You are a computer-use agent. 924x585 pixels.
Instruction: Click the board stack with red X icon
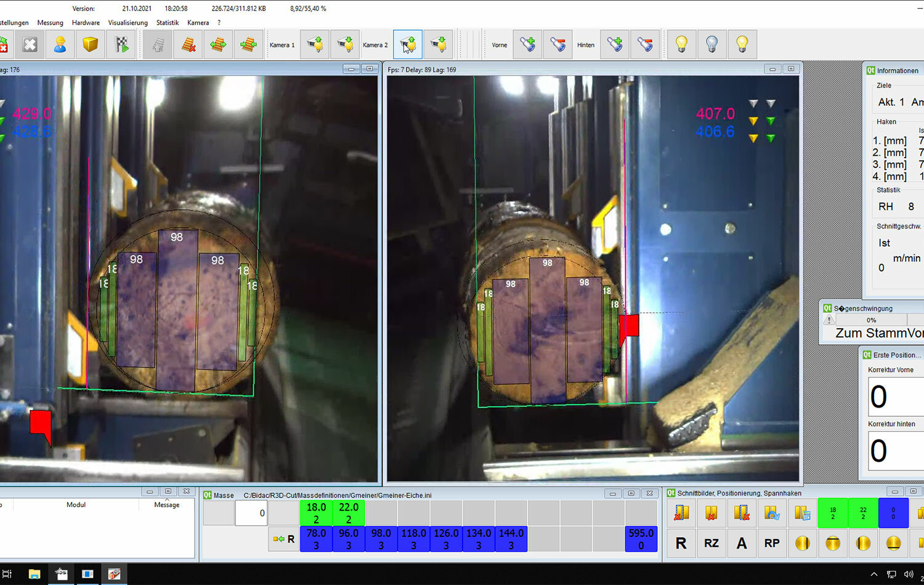point(188,44)
